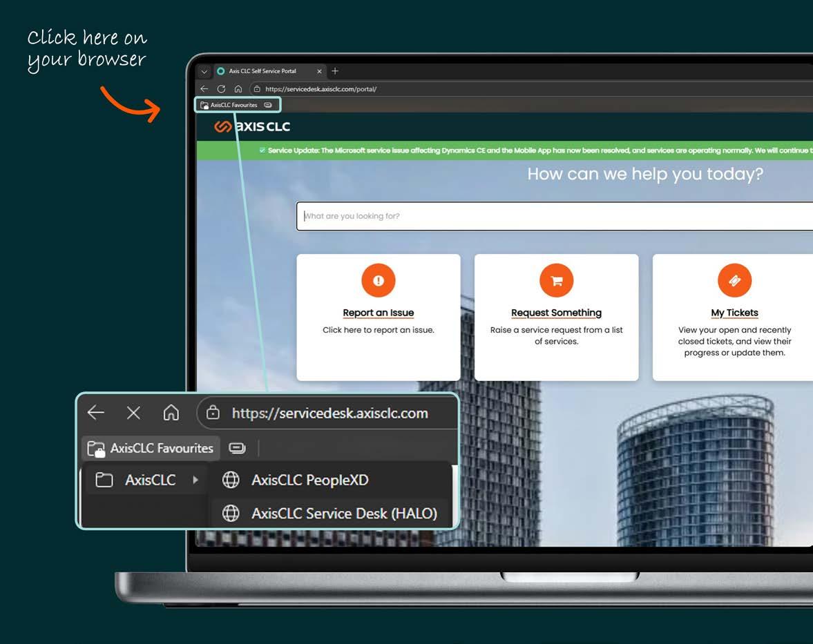The image size is (813, 644).
Task: Click the home icon in the enlarged callout
Action: pos(171,413)
